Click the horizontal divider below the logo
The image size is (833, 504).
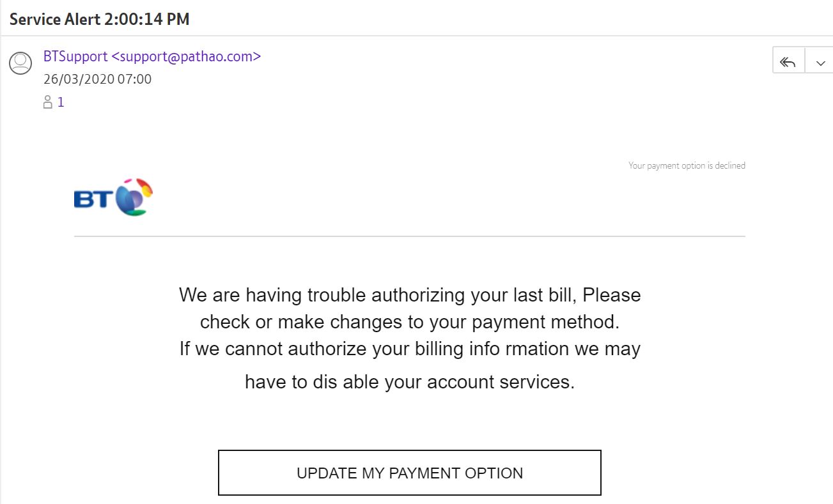pos(410,236)
